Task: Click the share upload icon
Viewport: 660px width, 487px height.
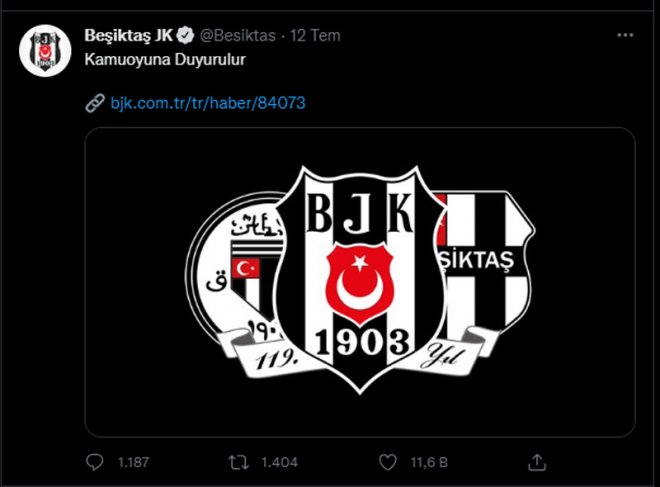Action: (x=537, y=462)
